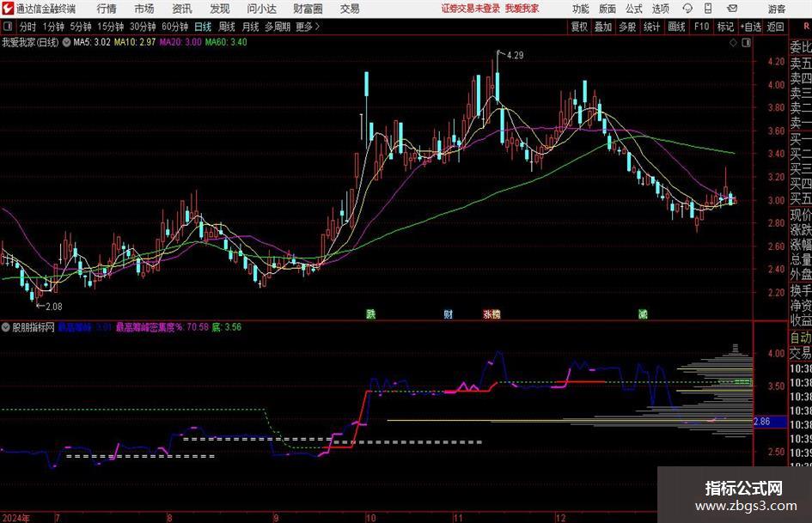Screen dimensions: 812x523
Task: Select the 日线 period tab
Action: [x=203, y=27]
